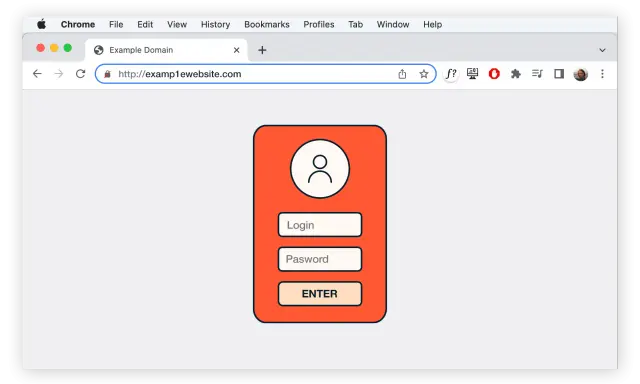Open the profile avatar menu
This screenshot has width=640, height=384.
click(580, 74)
